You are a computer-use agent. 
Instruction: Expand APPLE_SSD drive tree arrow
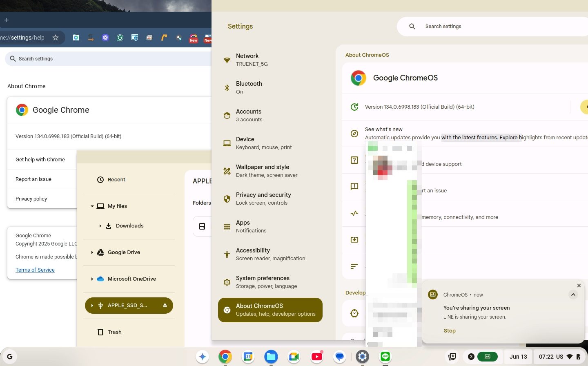[92, 306]
